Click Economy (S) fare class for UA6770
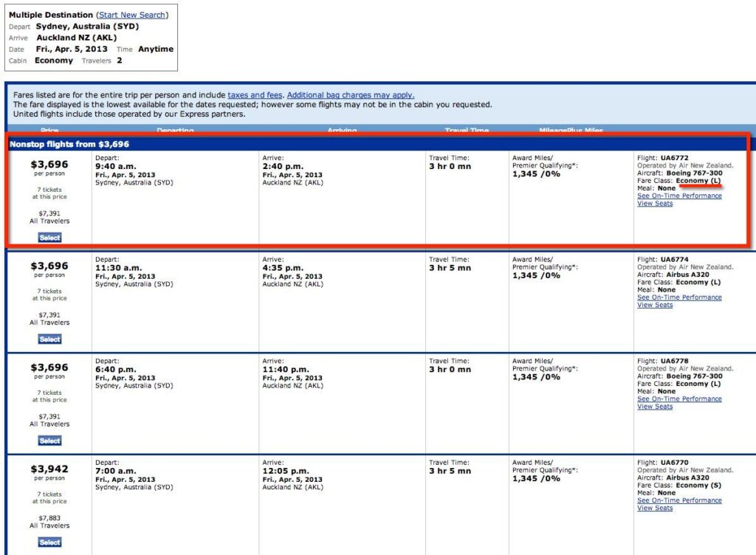 [698, 485]
